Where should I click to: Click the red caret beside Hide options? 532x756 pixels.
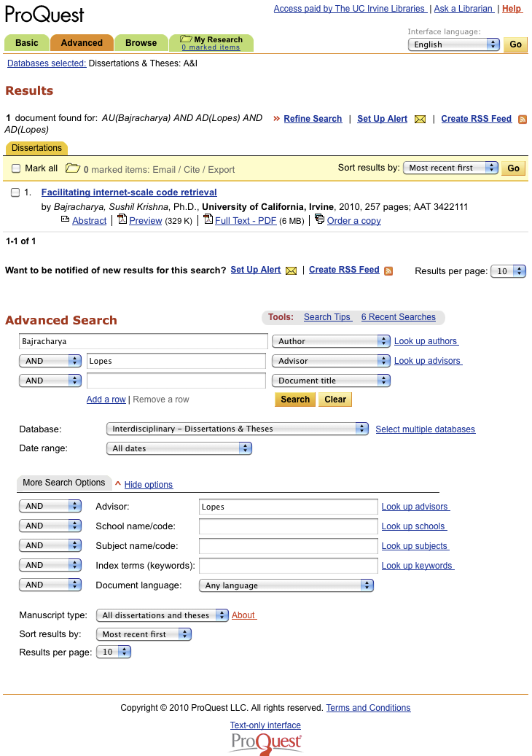click(x=117, y=483)
